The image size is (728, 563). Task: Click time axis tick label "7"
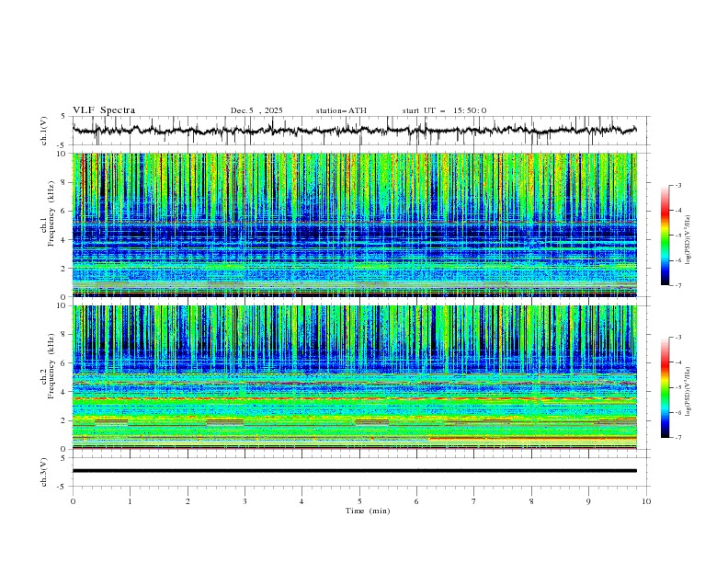pyautogui.click(x=474, y=501)
